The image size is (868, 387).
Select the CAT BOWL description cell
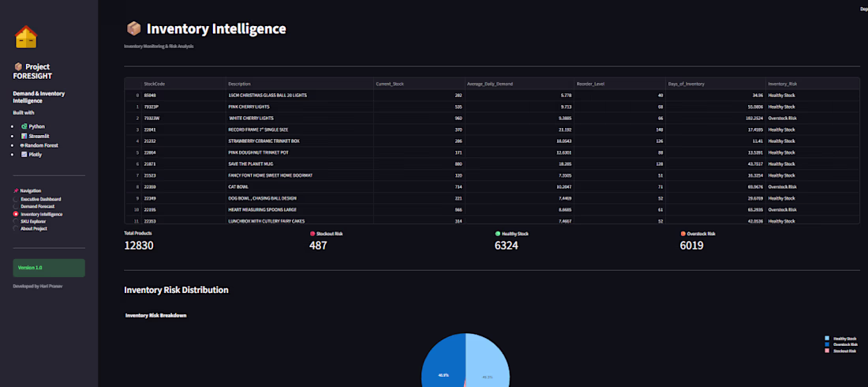pos(300,187)
